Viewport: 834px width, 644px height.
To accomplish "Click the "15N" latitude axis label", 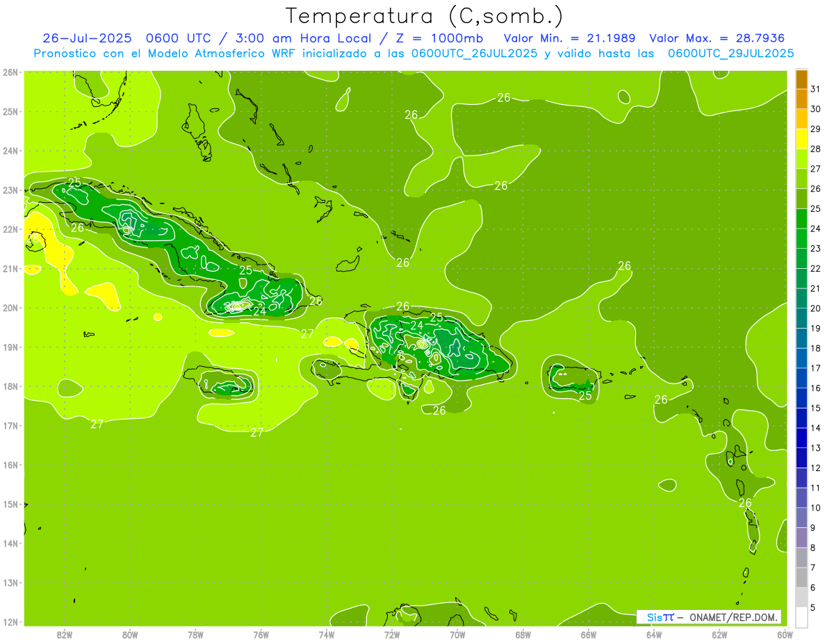I will click(10, 504).
